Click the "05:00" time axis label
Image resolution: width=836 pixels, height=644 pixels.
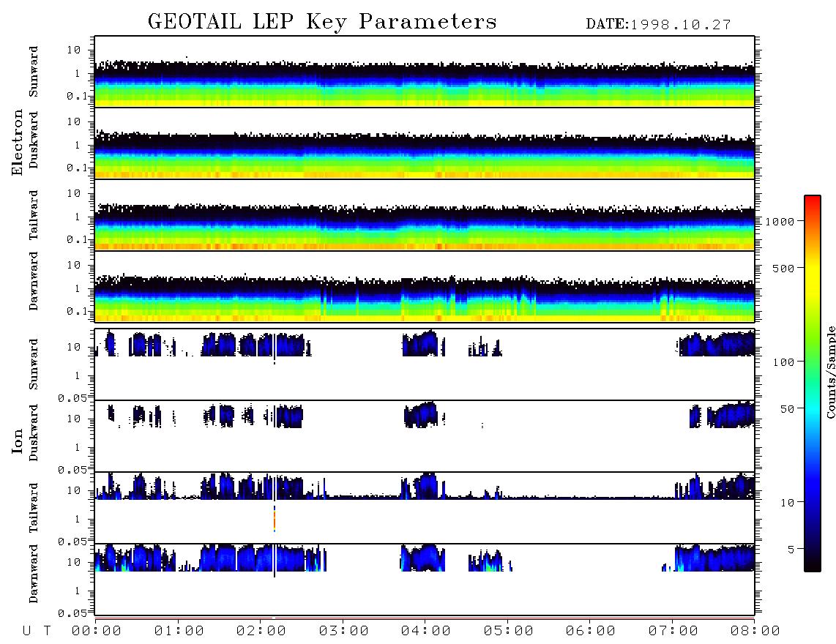509,632
